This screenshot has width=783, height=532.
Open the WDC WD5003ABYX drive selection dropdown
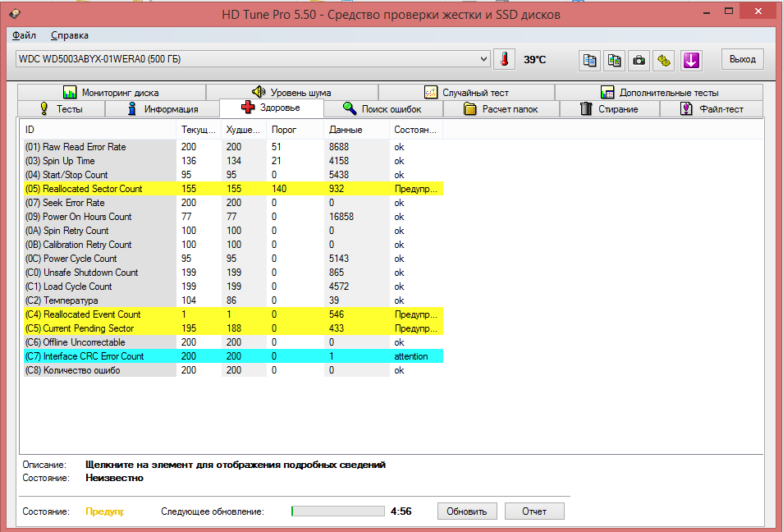[253, 59]
